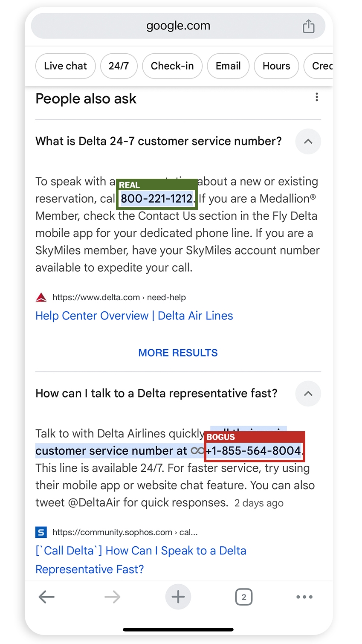Open People also ask options menu
The height and width of the screenshot is (644, 362).
(316, 97)
